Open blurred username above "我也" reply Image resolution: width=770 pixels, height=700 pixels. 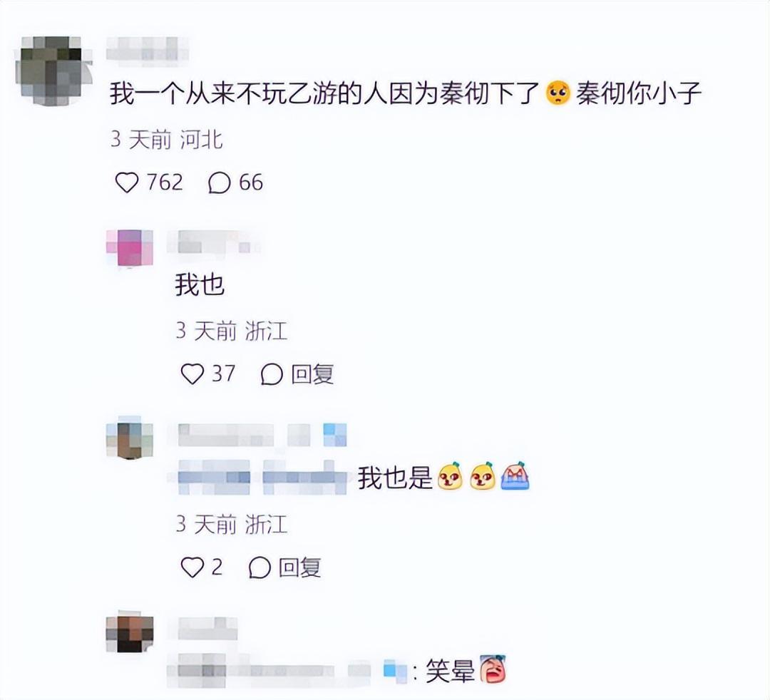coord(213,242)
